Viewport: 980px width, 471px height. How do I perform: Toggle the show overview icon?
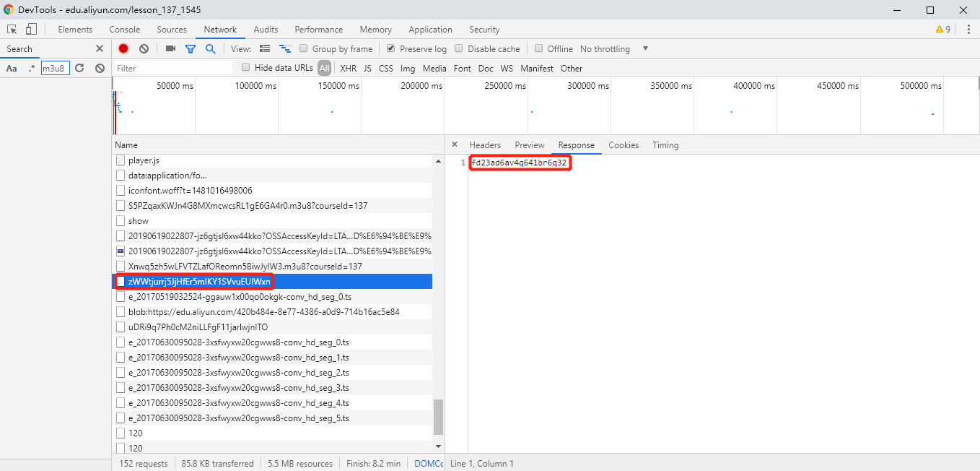[285, 48]
